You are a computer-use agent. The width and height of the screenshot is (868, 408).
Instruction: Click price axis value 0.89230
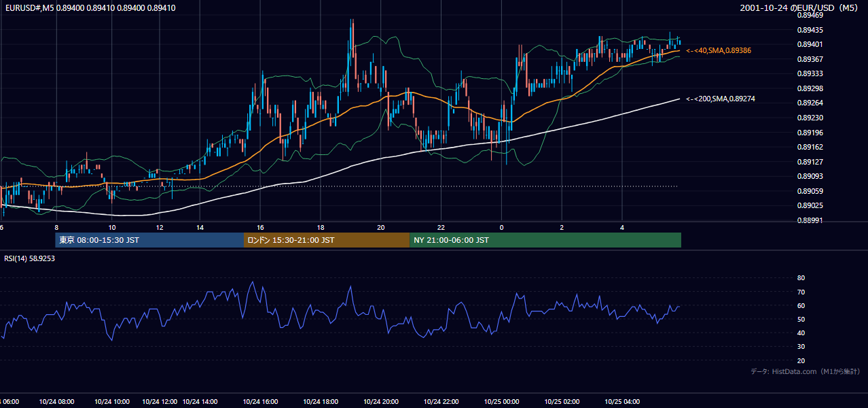(x=812, y=118)
